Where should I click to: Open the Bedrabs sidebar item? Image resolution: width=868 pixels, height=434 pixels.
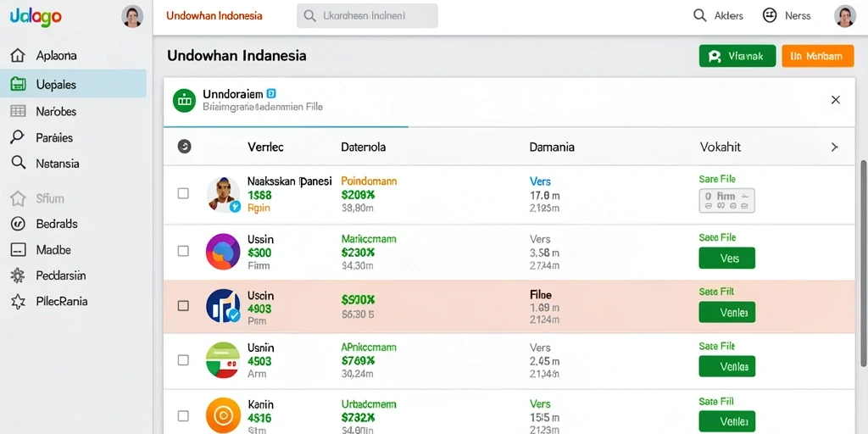(57, 224)
